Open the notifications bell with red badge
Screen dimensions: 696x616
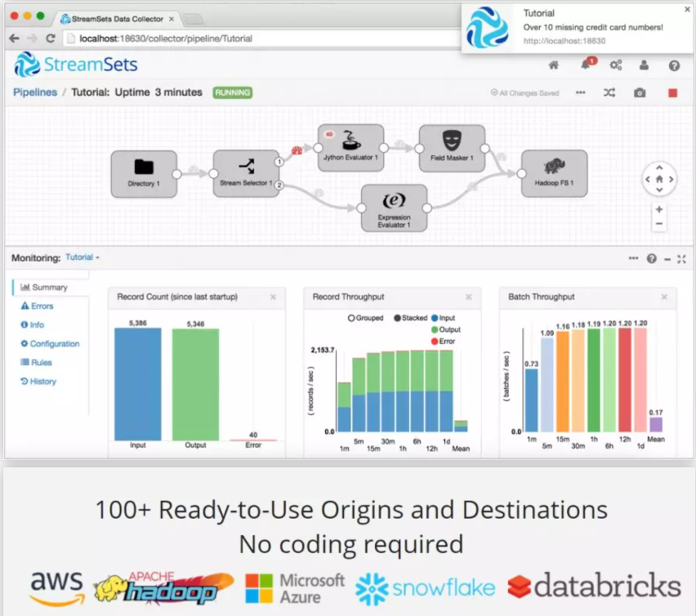[587, 64]
